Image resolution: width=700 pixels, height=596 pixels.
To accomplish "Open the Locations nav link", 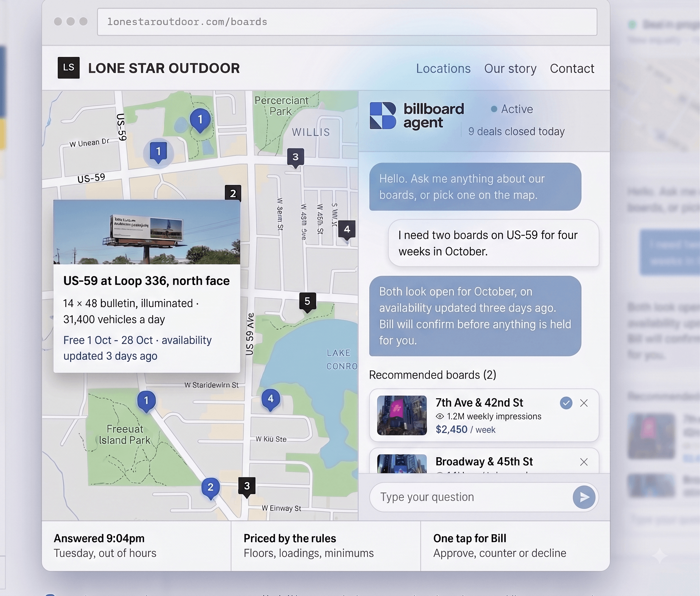I will pos(443,69).
